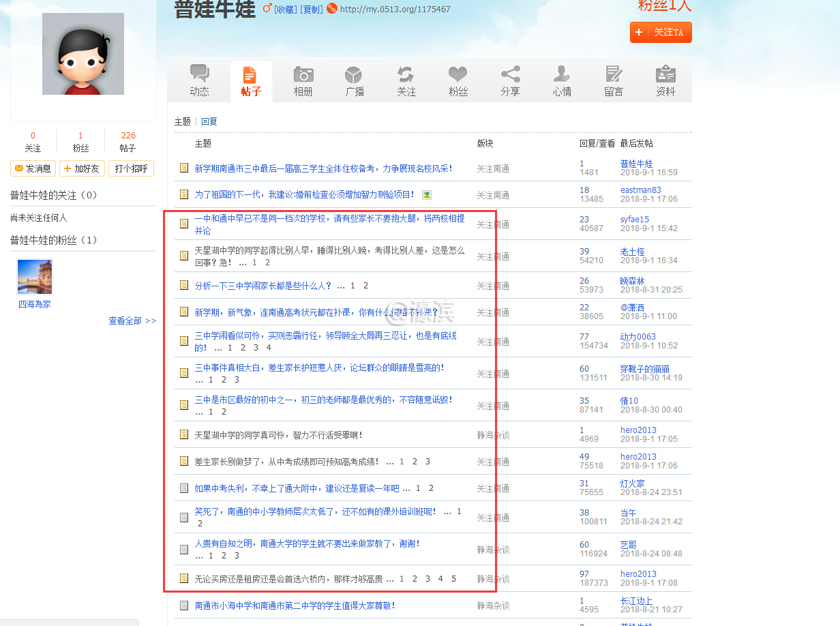Image resolution: width=840 pixels, height=626 pixels.
Task: Send a message with 发消息 button
Action: (x=33, y=168)
